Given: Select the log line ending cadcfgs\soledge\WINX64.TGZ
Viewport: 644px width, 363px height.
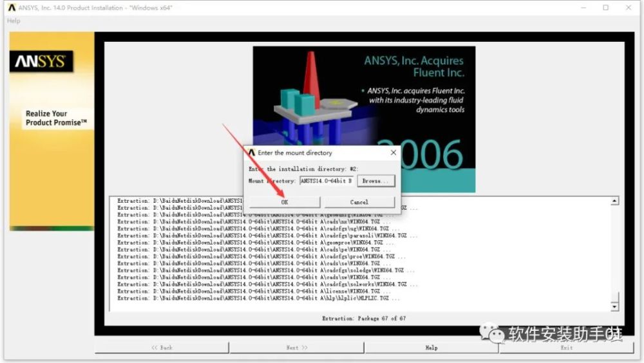Looking at the screenshot, I should pyautogui.click(x=266, y=270).
